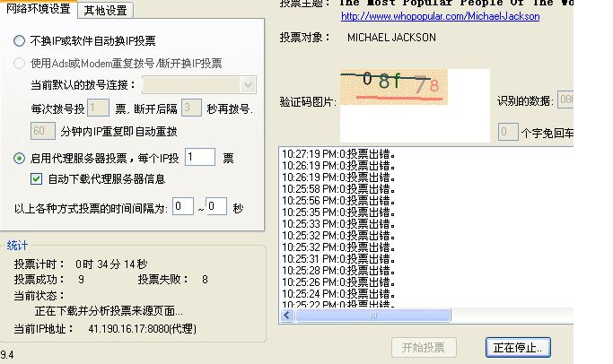Expand the 当前默认的拨号连接 dropdown
Viewport: 613px width, 364px height.
(x=248, y=85)
